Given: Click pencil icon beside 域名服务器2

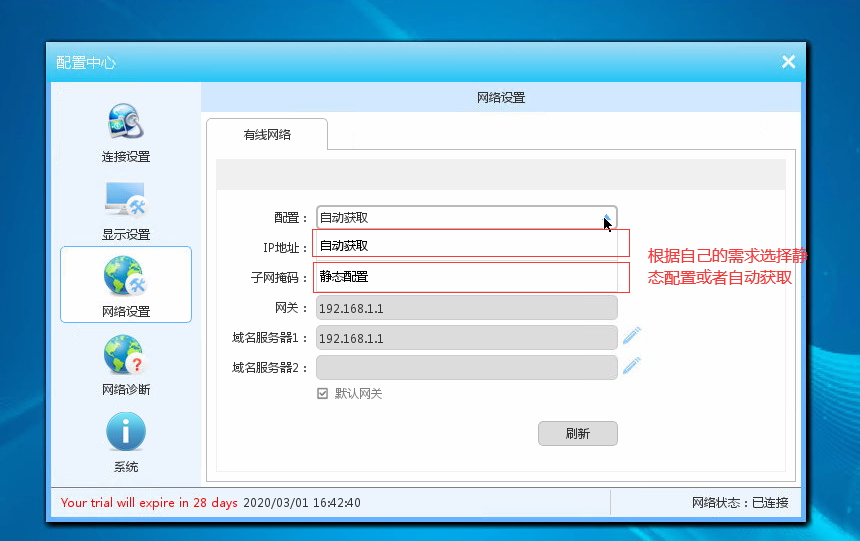Looking at the screenshot, I should 631,366.
